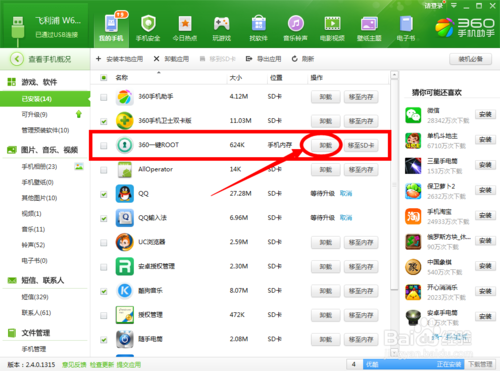Click the 360手机助手 app icon in list

point(125,97)
